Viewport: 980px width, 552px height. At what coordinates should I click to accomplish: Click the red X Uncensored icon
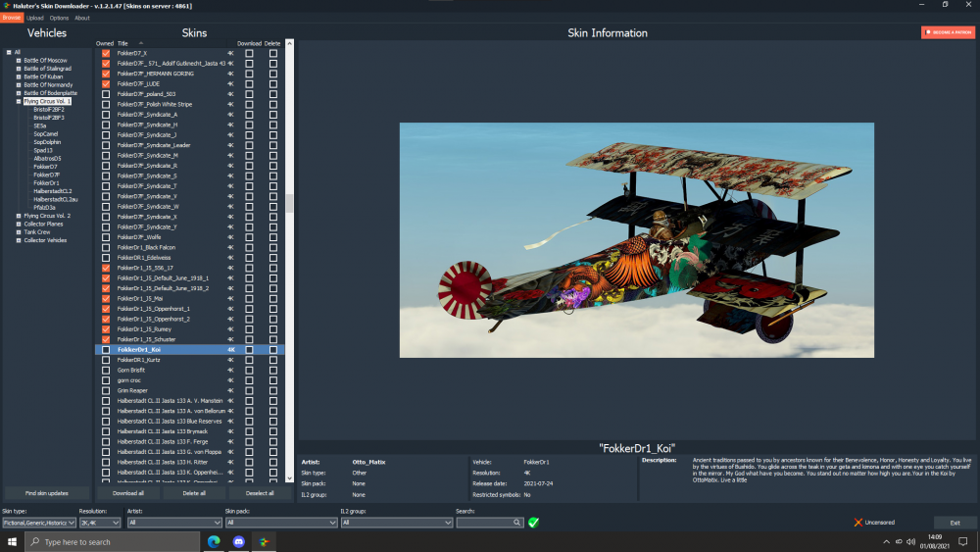click(x=858, y=523)
